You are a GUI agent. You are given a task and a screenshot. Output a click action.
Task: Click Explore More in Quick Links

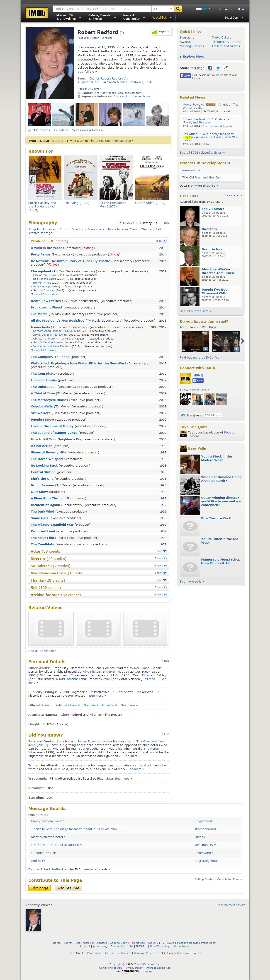tap(192, 56)
